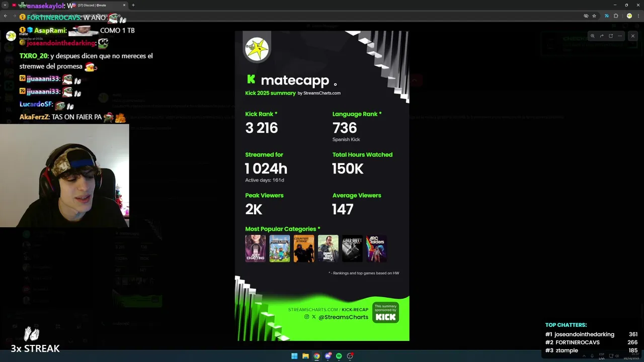Open a new browser tab

(133, 5)
